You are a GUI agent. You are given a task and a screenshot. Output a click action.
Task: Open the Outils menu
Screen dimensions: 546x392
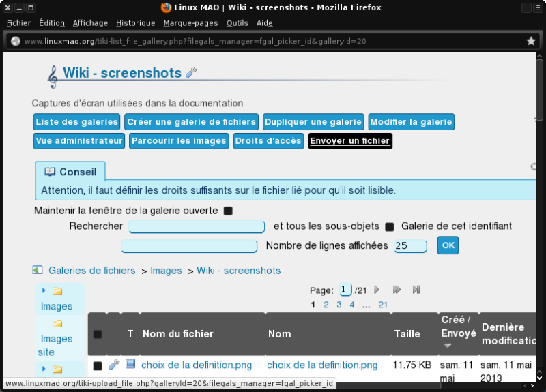(237, 23)
